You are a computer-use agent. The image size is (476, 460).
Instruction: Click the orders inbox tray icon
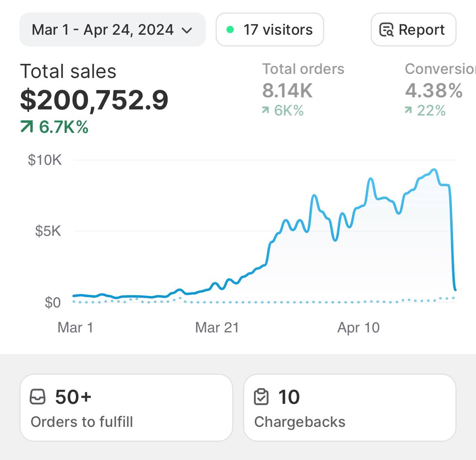(38, 397)
